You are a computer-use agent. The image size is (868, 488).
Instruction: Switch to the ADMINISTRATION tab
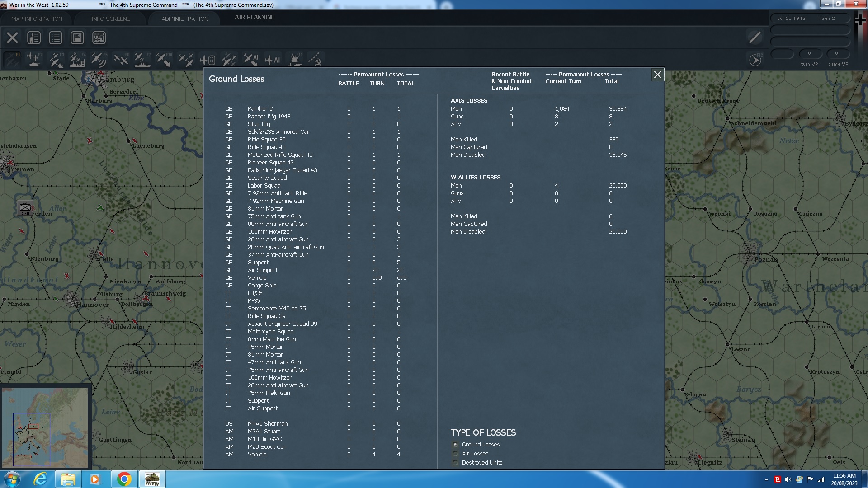pos(184,19)
